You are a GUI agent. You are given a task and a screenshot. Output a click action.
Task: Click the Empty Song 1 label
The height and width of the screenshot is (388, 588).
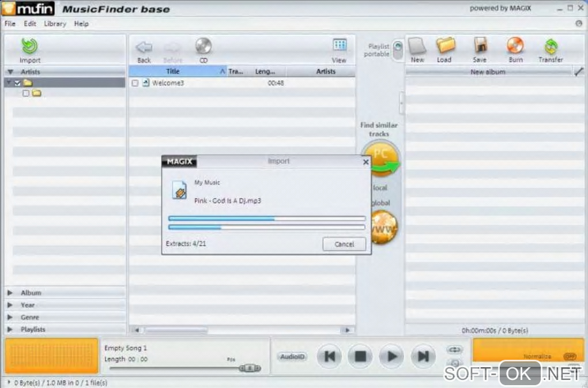tap(126, 348)
